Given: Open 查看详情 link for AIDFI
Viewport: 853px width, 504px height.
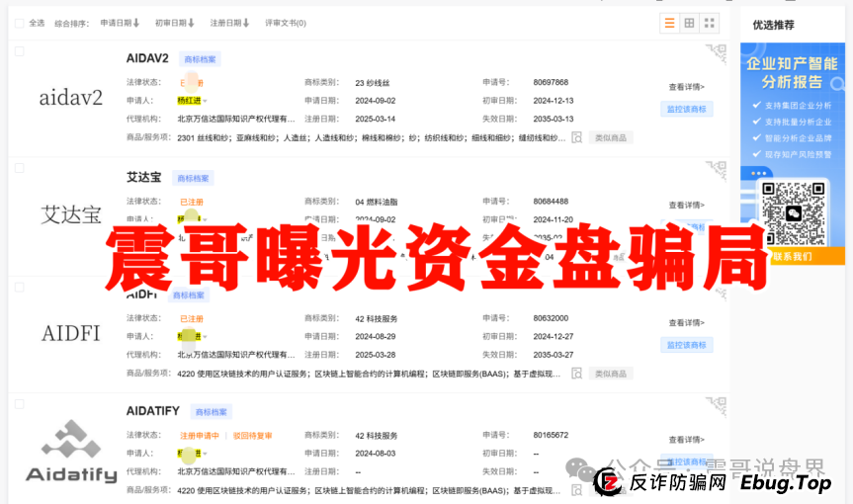Looking at the screenshot, I should [686, 322].
